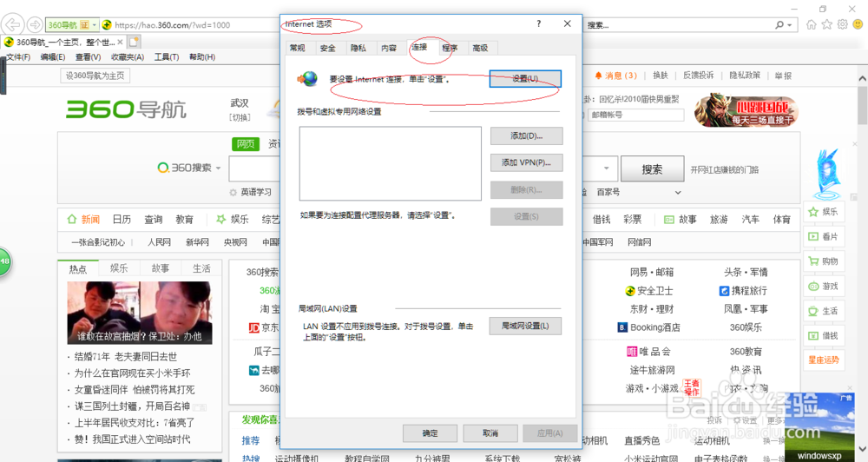
Task: Click the favorites star icon
Action: (x=826, y=24)
